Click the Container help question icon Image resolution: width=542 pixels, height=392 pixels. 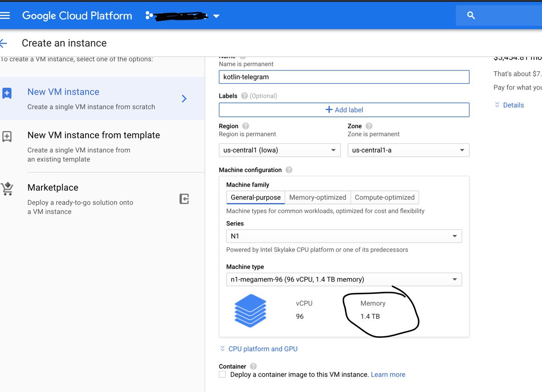click(253, 367)
